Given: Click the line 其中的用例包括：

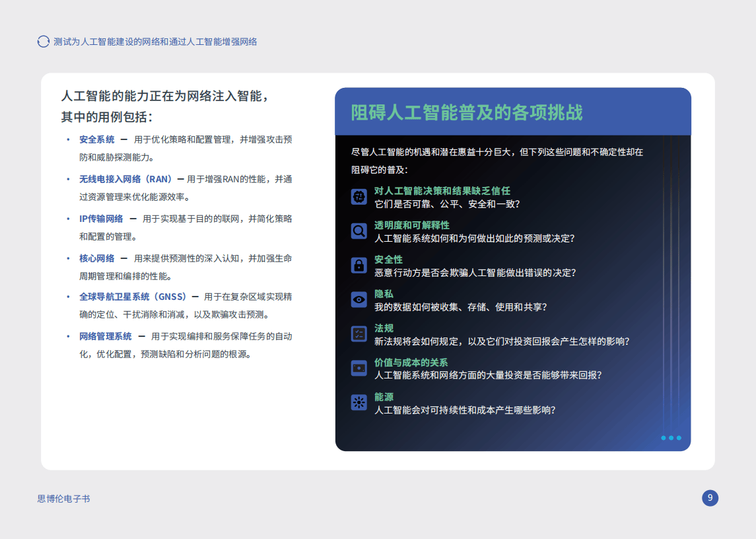Looking at the screenshot, I should point(107,117).
